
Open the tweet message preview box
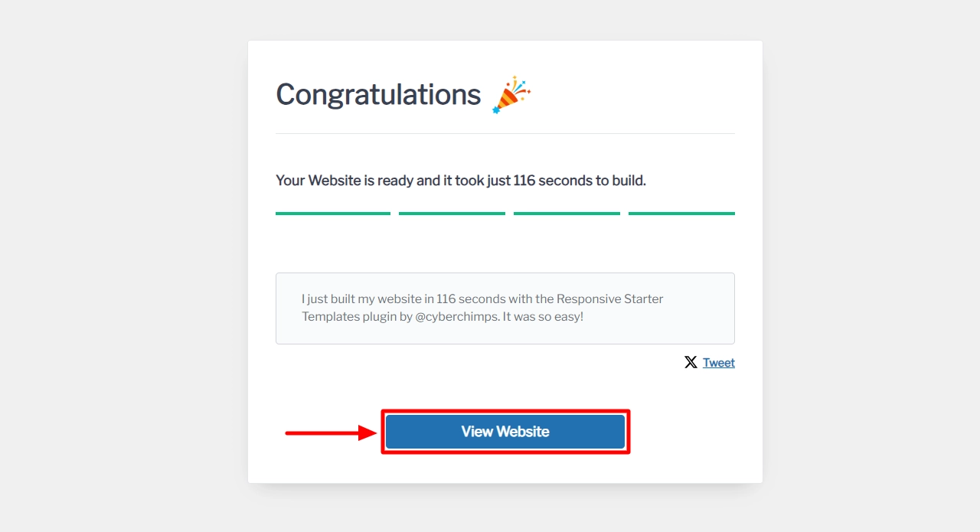pyautogui.click(x=505, y=308)
